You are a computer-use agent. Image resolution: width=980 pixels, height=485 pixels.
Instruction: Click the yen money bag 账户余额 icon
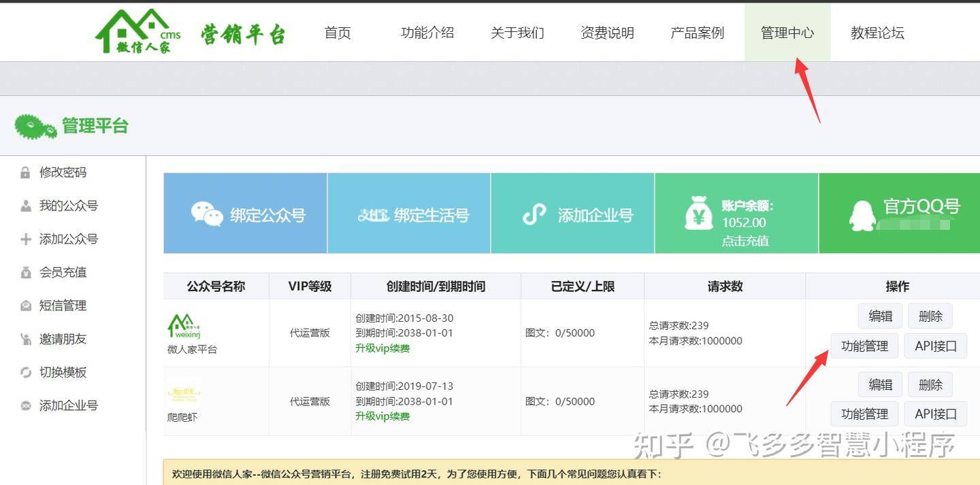[x=698, y=213]
